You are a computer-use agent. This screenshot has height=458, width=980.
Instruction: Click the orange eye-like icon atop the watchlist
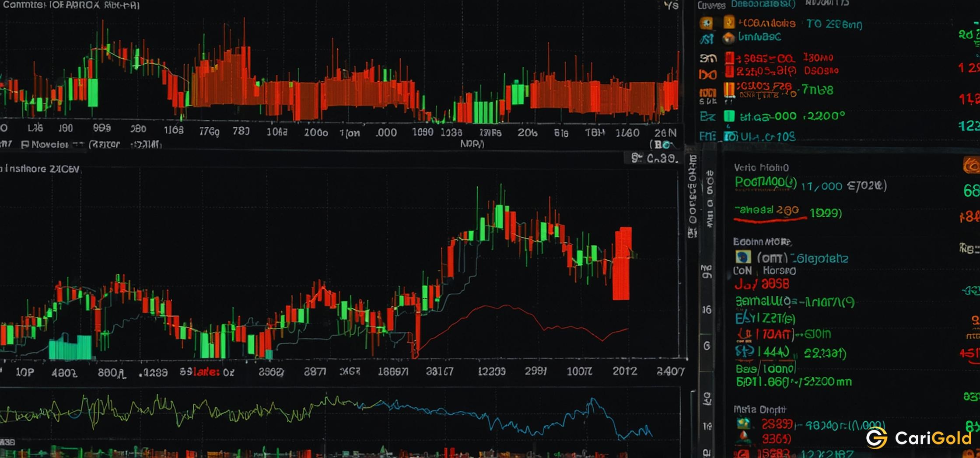pyautogui.click(x=706, y=22)
